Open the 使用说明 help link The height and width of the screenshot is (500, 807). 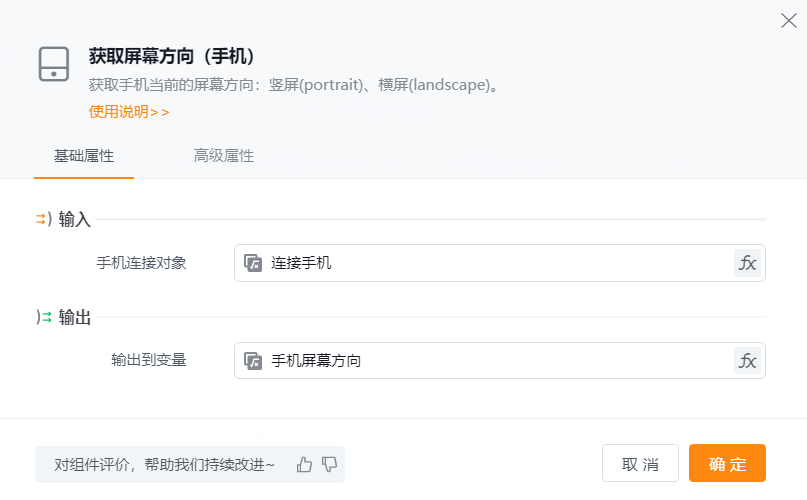coord(129,112)
